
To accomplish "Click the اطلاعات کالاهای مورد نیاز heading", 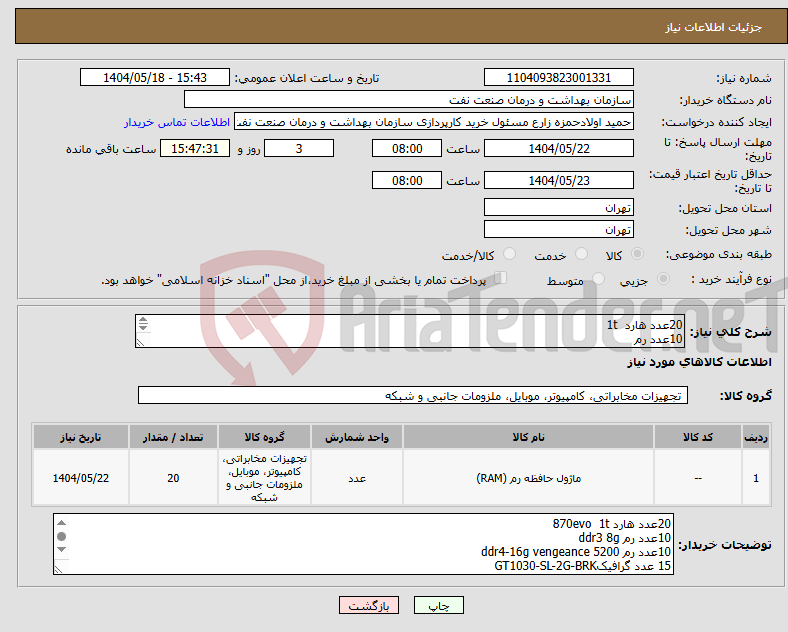I will pyautogui.click(x=699, y=362).
